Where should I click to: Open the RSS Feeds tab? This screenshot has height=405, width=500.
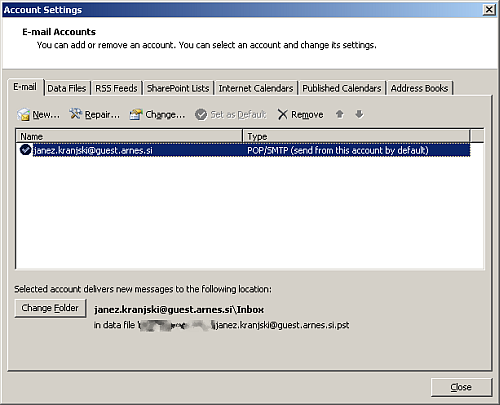point(116,88)
